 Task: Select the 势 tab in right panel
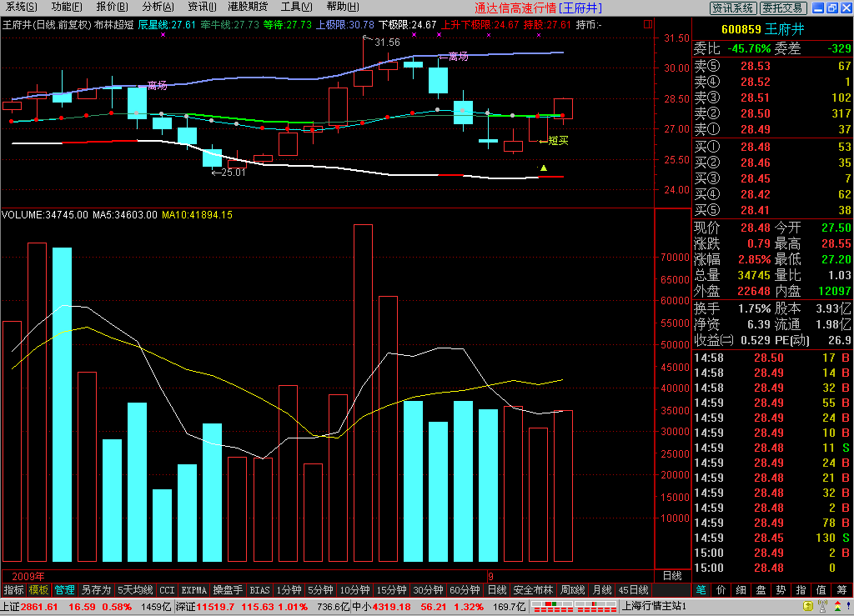point(781,590)
